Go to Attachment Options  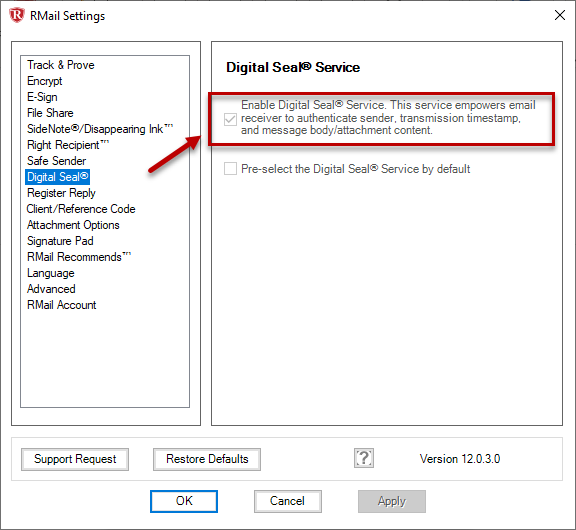tap(73, 225)
